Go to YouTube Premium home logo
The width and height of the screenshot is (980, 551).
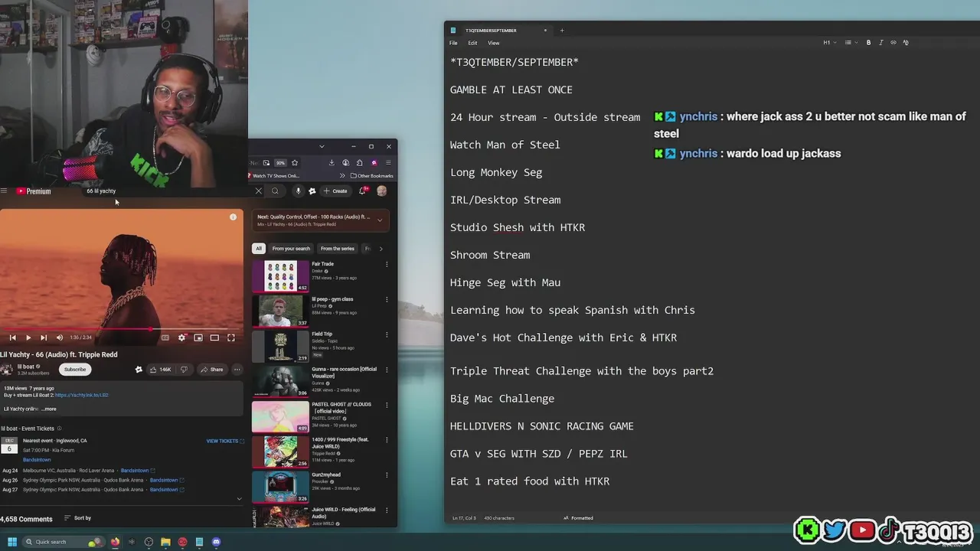coord(34,191)
